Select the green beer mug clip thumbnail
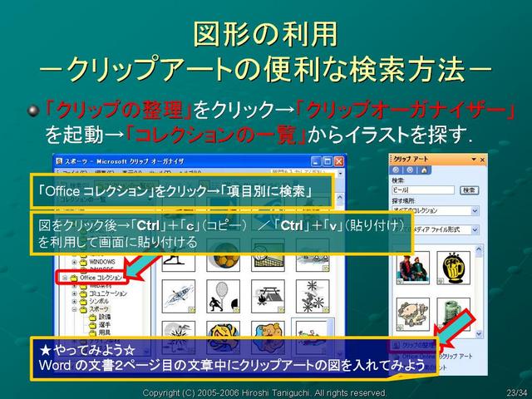 point(454,314)
